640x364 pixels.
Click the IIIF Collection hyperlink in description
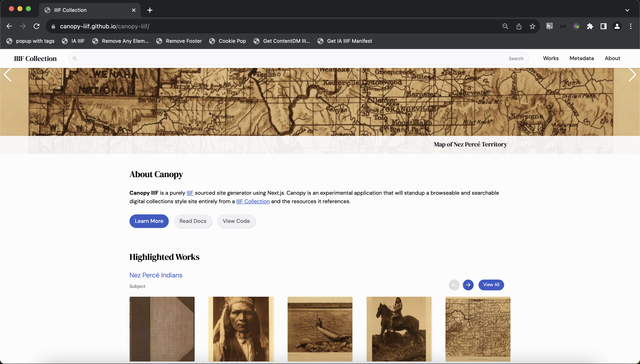(253, 201)
